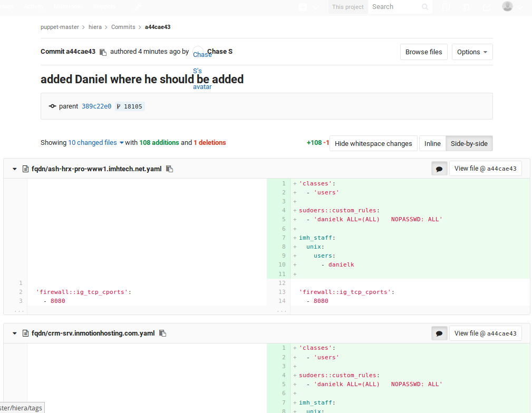532x413 pixels.
Task: Click the search magnifier icon in top bar
Action: [x=425, y=7]
